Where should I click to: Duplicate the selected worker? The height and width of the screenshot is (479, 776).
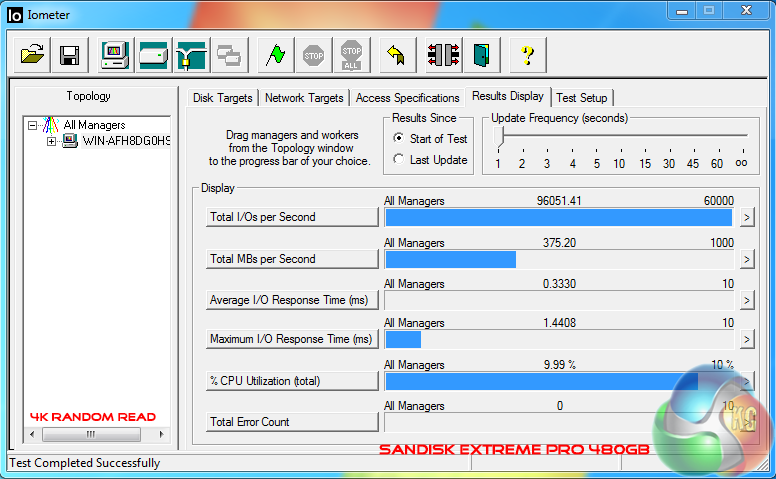coord(229,55)
